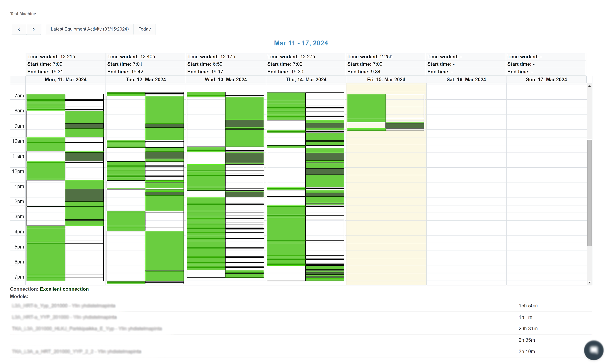Select the Wed, 13. Mar 2024 column header
Screen dimensions: 607x364
[226, 79]
